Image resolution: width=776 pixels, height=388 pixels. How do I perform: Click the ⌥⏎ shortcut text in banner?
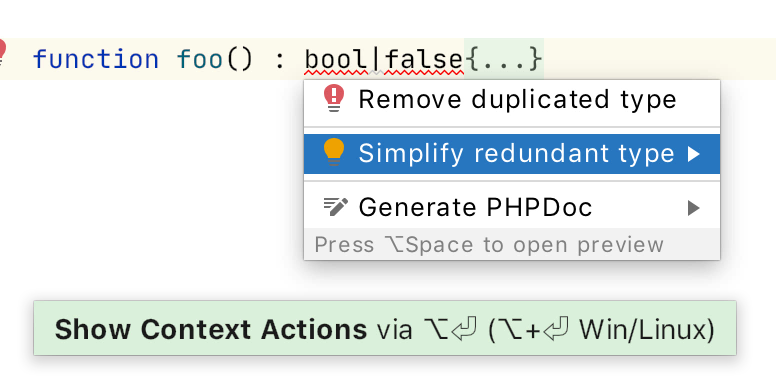[450, 329]
